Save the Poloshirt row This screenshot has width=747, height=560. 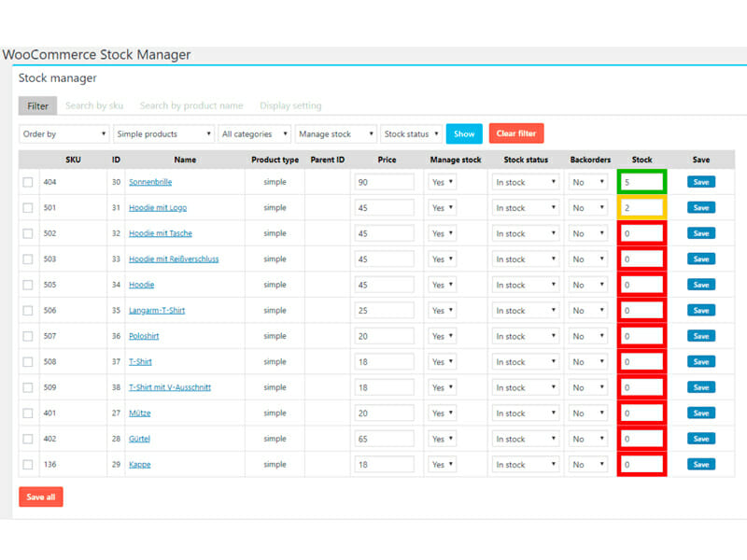tap(701, 336)
